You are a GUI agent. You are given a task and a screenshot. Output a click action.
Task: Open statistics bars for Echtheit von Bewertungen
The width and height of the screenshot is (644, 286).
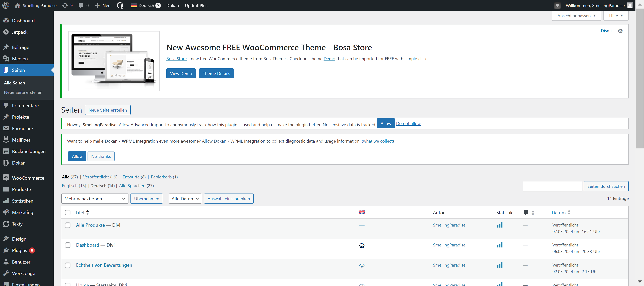click(499, 265)
